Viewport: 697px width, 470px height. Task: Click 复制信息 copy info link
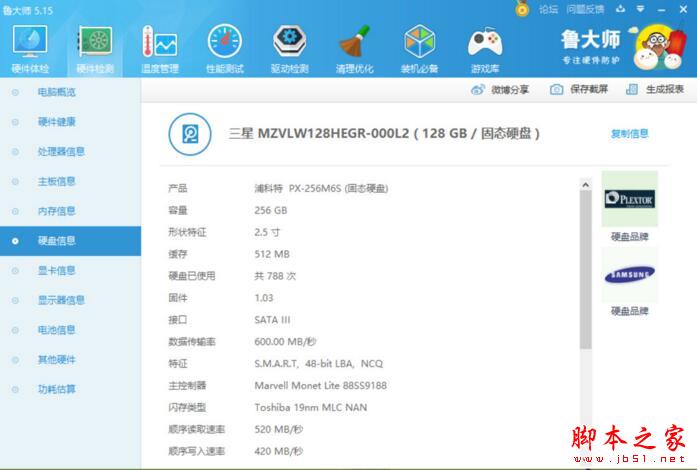[629, 133]
